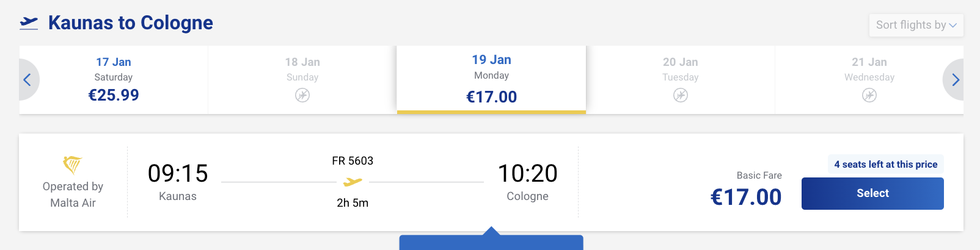
Task: Click the €17.00 Basic Fare price
Action: pyautogui.click(x=746, y=197)
